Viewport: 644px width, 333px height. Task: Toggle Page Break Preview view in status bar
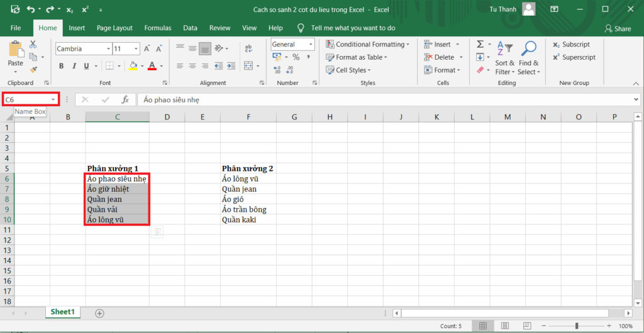click(x=522, y=326)
